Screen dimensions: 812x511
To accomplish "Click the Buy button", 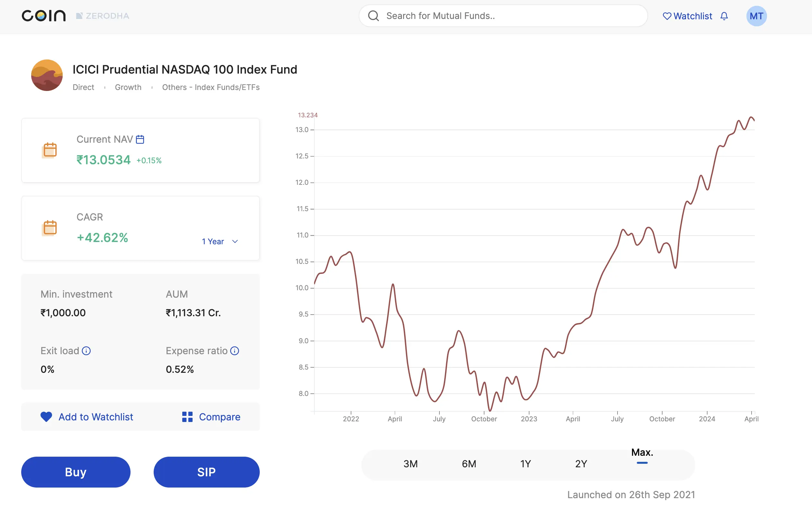I will pyautogui.click(x=76, y=472).
